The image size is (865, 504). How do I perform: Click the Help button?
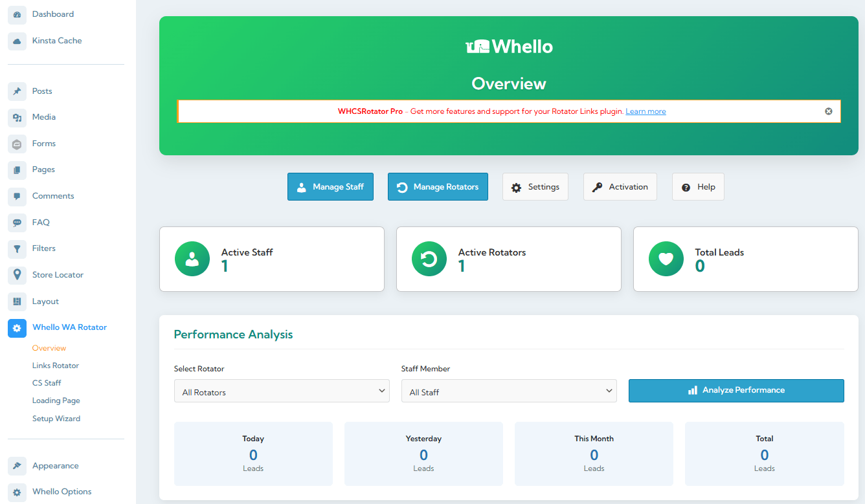[698, 187]
